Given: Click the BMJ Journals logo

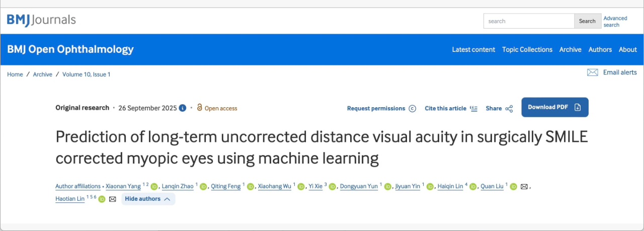Looking at the screenshot, I should pyautogui.click(x=41, y=20).
